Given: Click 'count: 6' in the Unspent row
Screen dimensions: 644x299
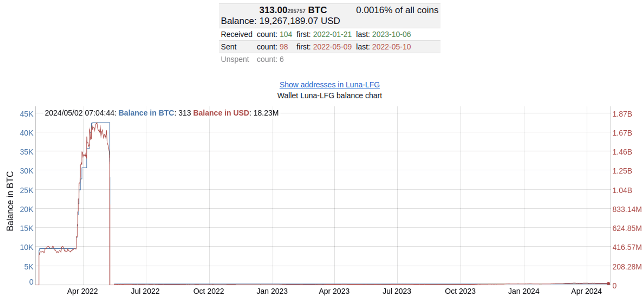Looking at the screenshot, I should 270,59.
